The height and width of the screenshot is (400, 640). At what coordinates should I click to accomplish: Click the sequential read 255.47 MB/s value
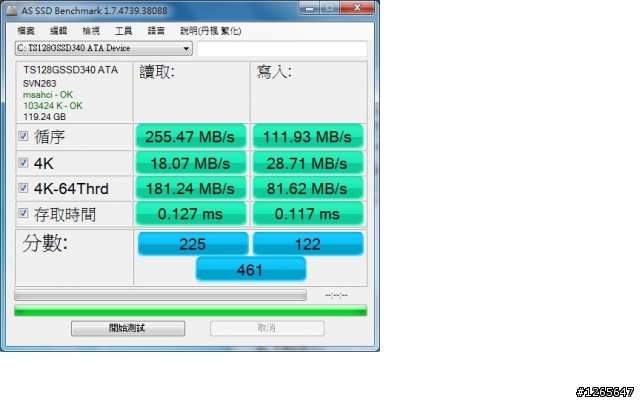click(x=190, y=137)
